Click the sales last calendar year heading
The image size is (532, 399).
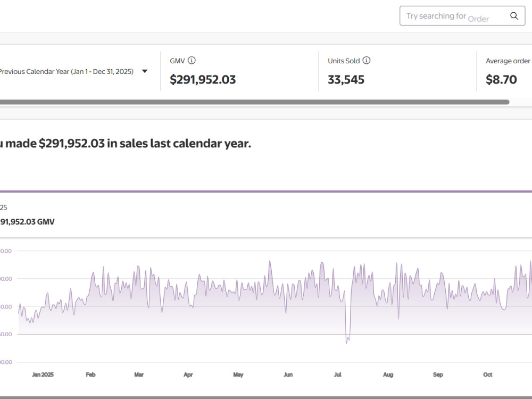[x=126, y=144]
